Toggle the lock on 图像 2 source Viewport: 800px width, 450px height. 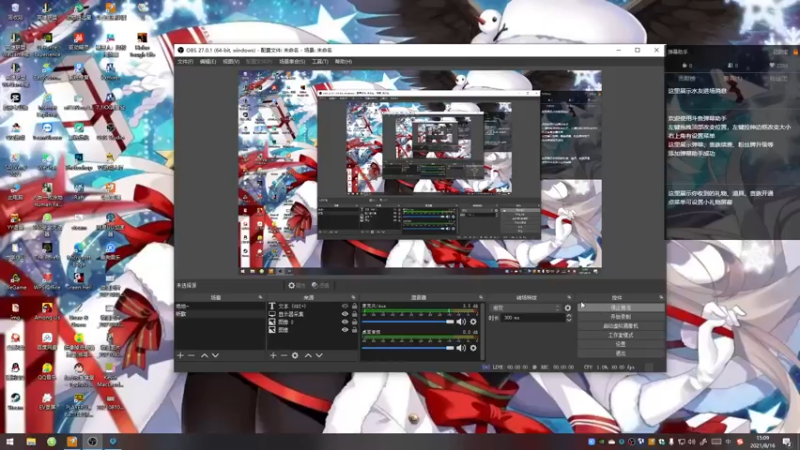[354, 322]
